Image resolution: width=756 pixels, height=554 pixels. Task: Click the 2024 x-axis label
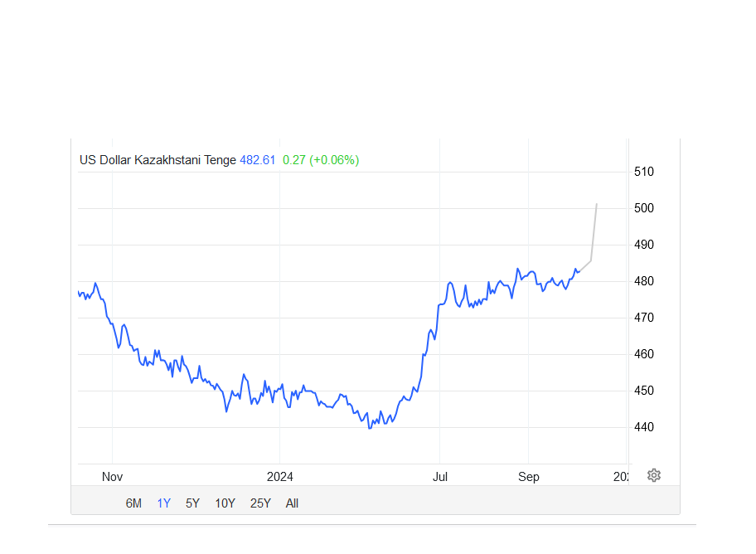(279, 477)
